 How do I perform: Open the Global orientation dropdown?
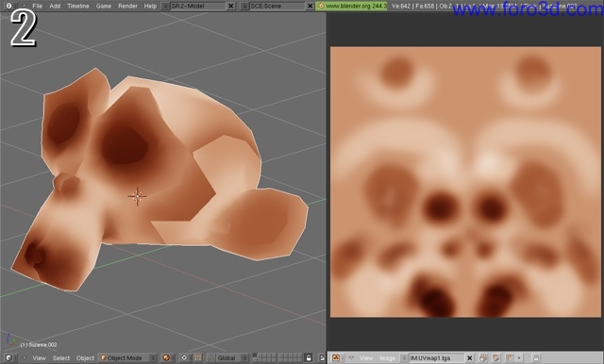(x=232, y=357)
